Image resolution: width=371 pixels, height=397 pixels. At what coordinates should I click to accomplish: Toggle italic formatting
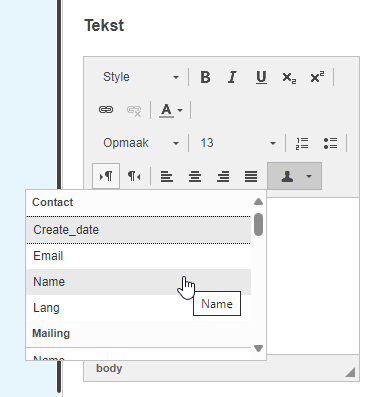coord(232,77)
